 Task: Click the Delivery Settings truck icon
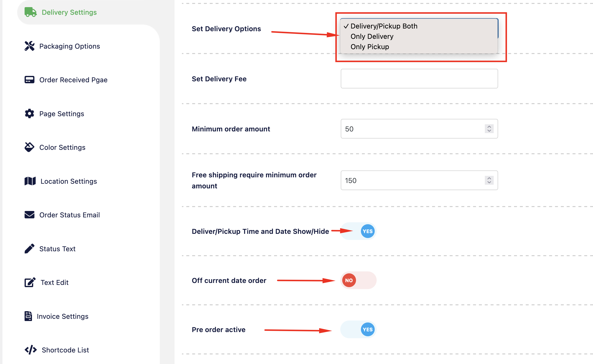(30, 12)
